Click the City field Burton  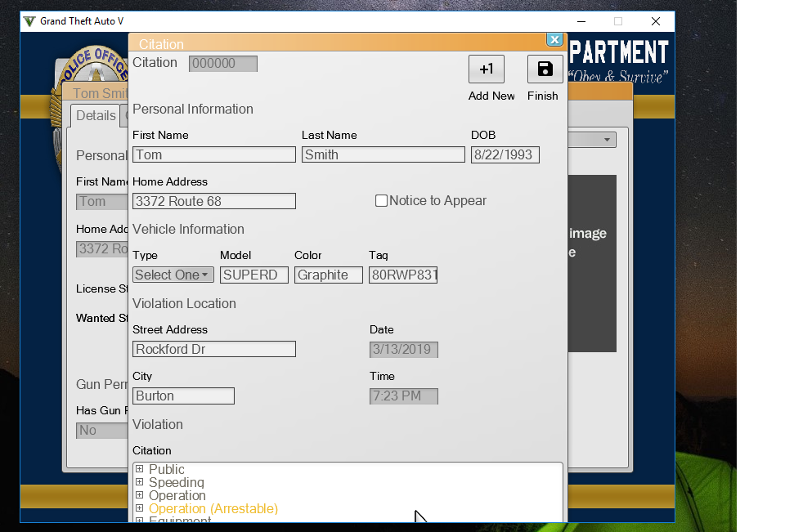pyautogui.click(x=183, y=396)
